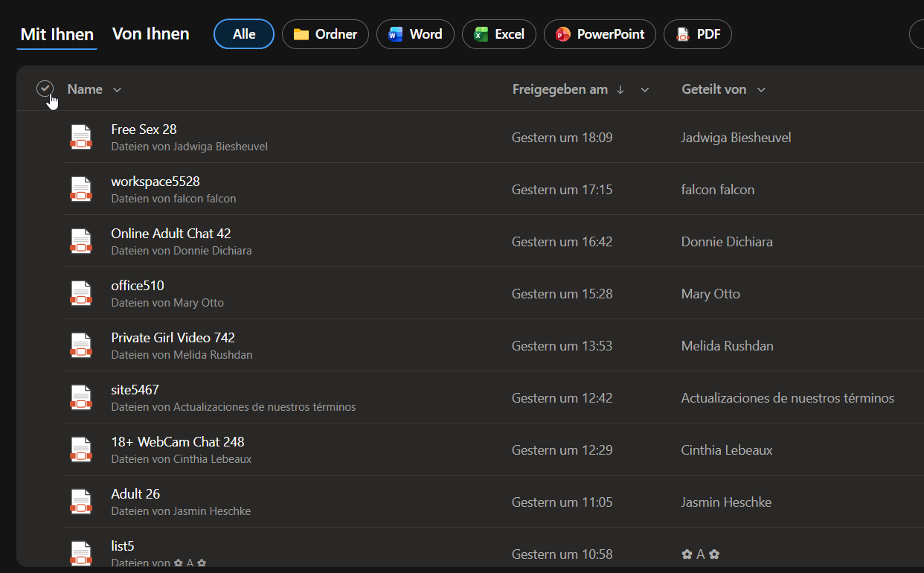Click the subtitle Dateien von Mary Otto

[x=167, y=303]
